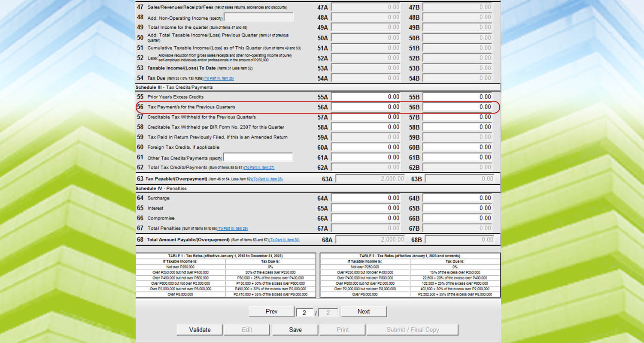Click field 62A Total Tax Credits
Screen dimensions: 644x343
[366, 168]
